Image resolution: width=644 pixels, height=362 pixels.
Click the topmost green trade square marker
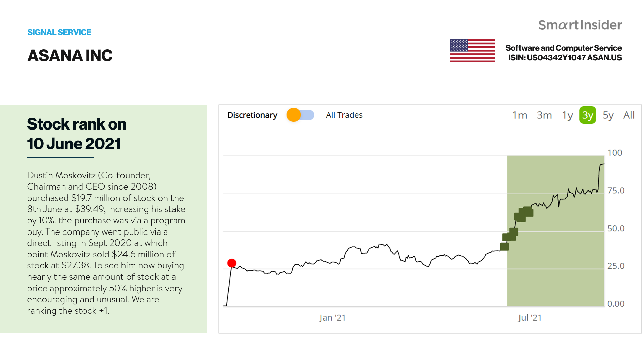coord(528,211)
